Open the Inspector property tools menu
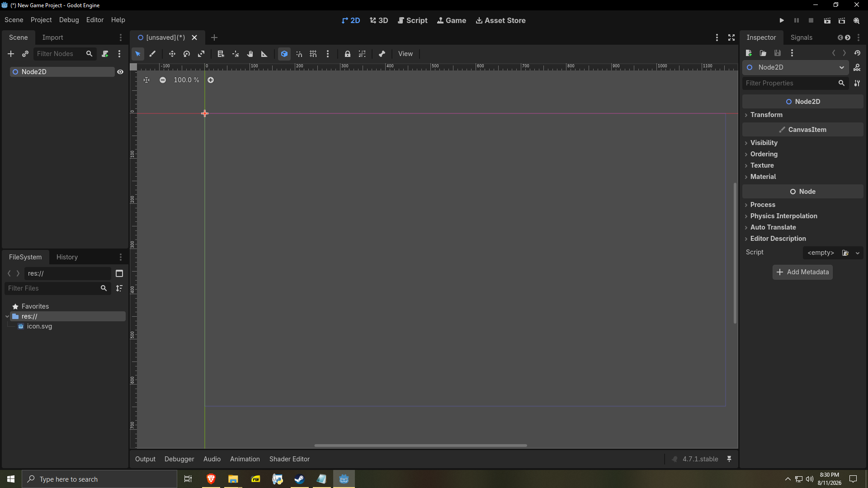This screenshot has width=868, height=488. point(857,83)
